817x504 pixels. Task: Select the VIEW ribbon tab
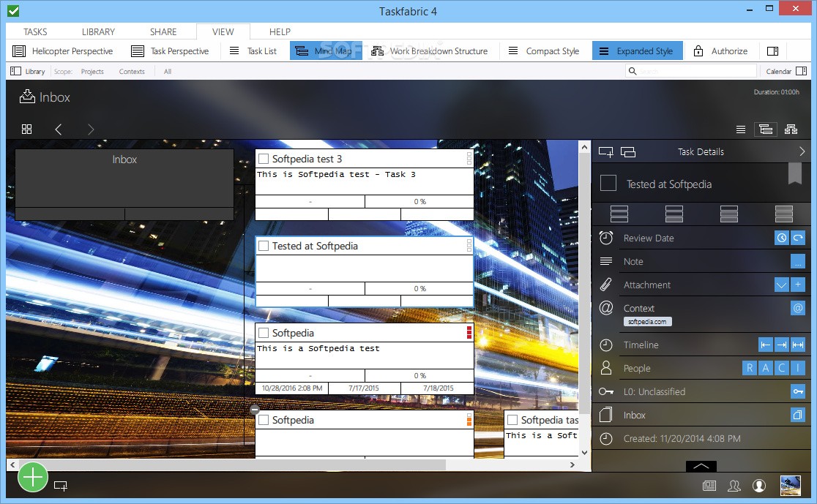pyautogui.click(x=223, y=31)
